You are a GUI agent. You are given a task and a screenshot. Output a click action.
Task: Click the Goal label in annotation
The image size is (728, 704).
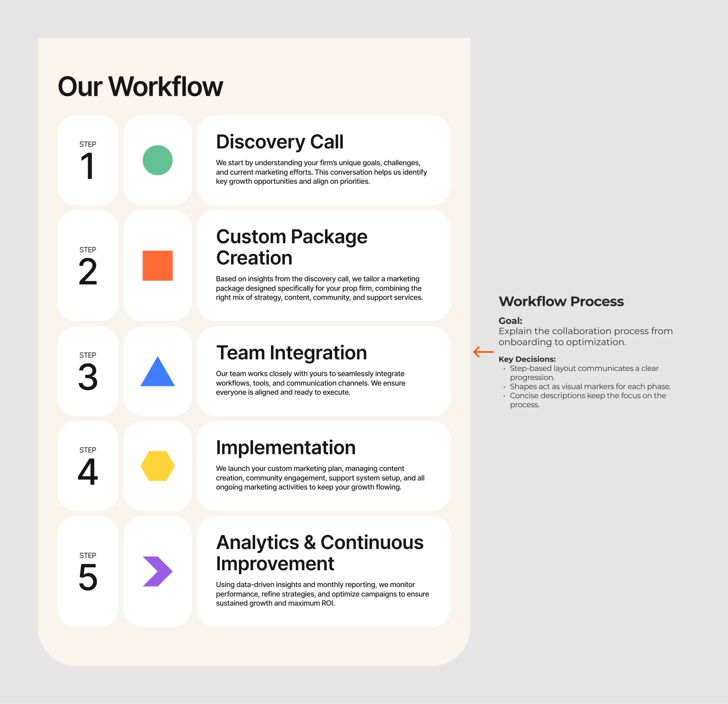510,321
